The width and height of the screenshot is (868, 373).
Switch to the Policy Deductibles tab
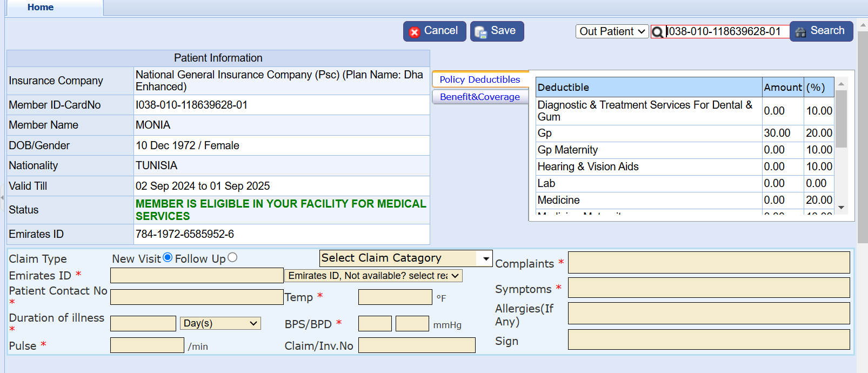pyautogui.click(x=480, y=79)
